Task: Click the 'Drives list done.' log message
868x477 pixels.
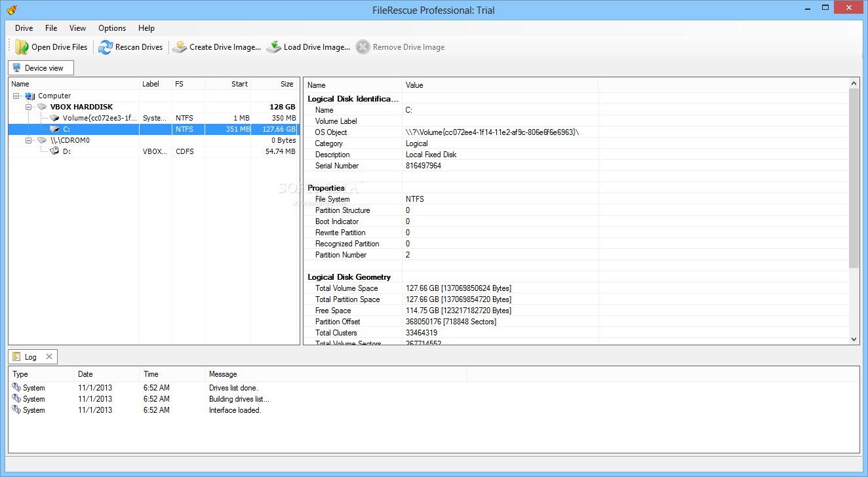Action: coord(233,388)
